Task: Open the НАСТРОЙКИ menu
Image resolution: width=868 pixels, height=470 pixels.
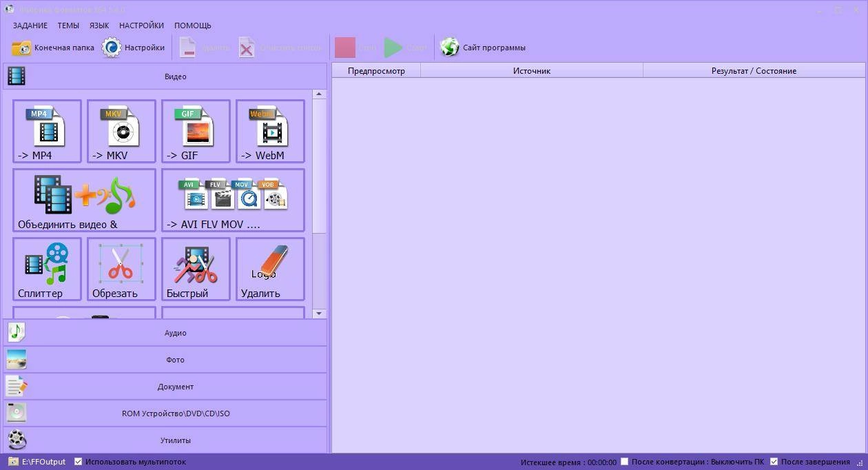Action: point(141,25)
